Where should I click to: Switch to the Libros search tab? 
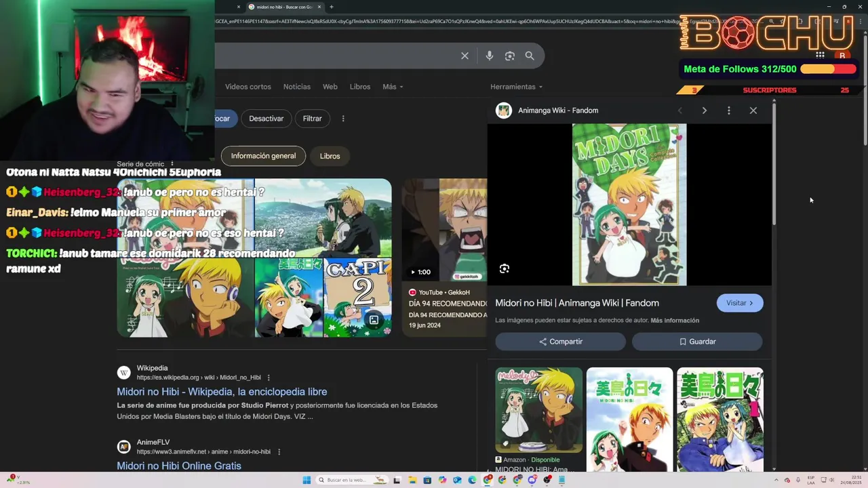tap(360, 87)
